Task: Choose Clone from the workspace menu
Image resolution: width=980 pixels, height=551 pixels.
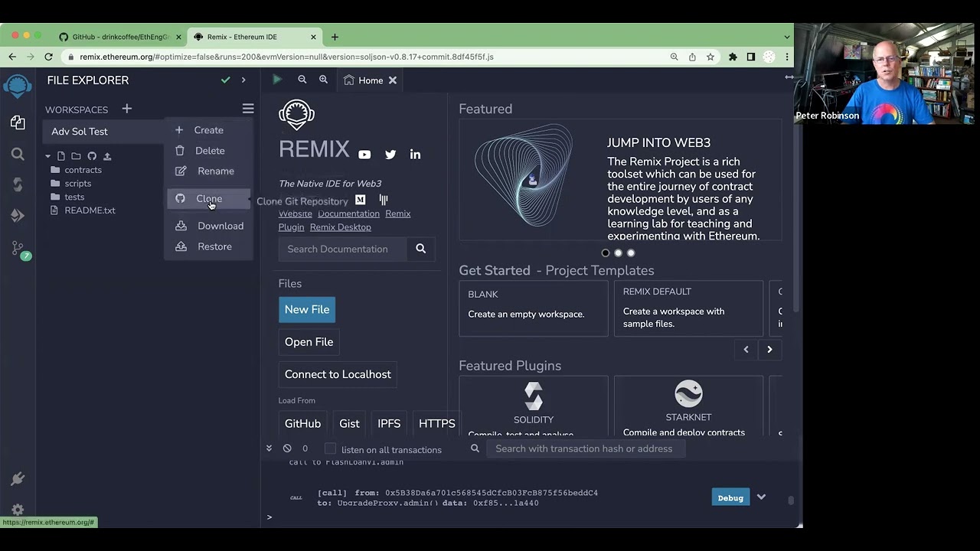Action: click(x=209, y=199)
